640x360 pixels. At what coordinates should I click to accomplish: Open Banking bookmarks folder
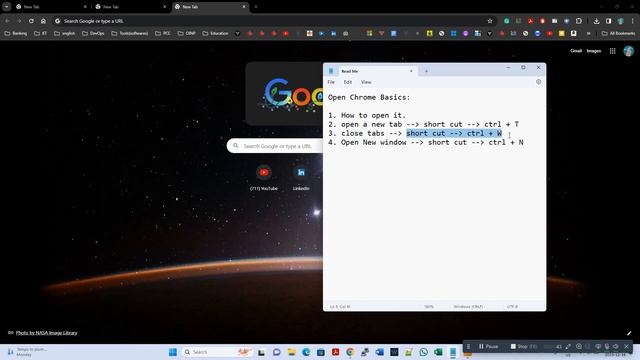[16, 33]
